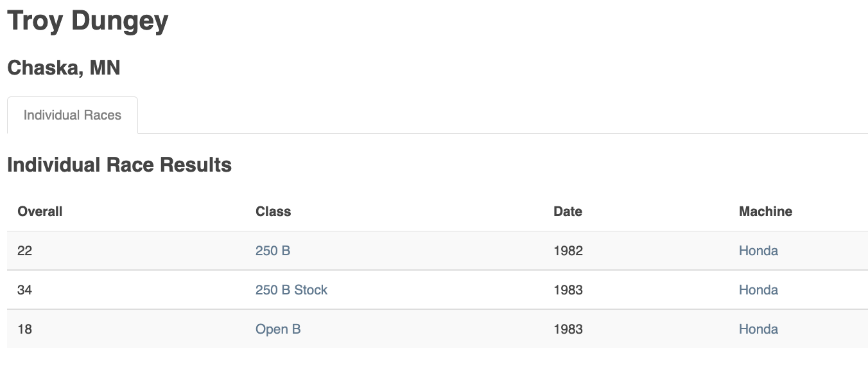Click the Class column header
The width and height of the screenshot is (868, 369).
(x=273, y=212)
